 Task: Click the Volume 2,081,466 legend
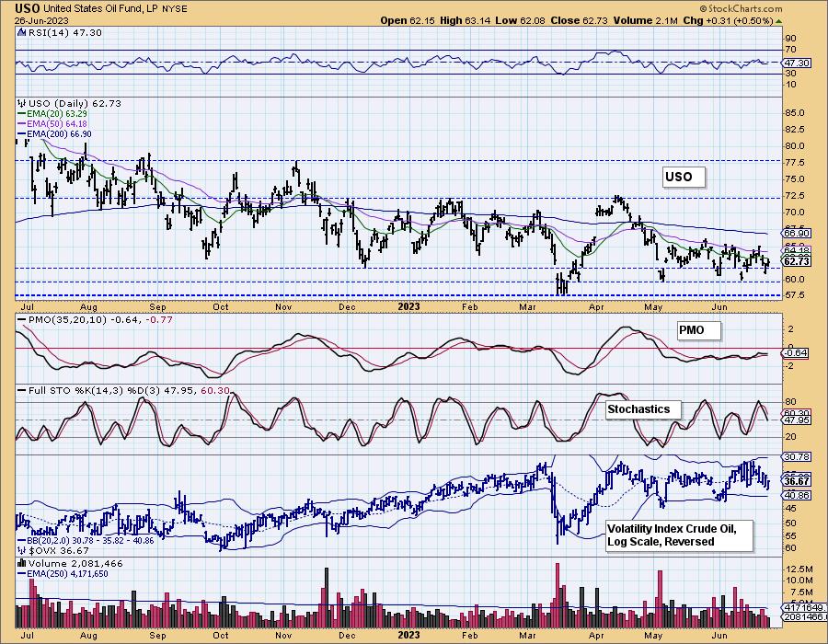pyautogui.click(x=75, y=564)
